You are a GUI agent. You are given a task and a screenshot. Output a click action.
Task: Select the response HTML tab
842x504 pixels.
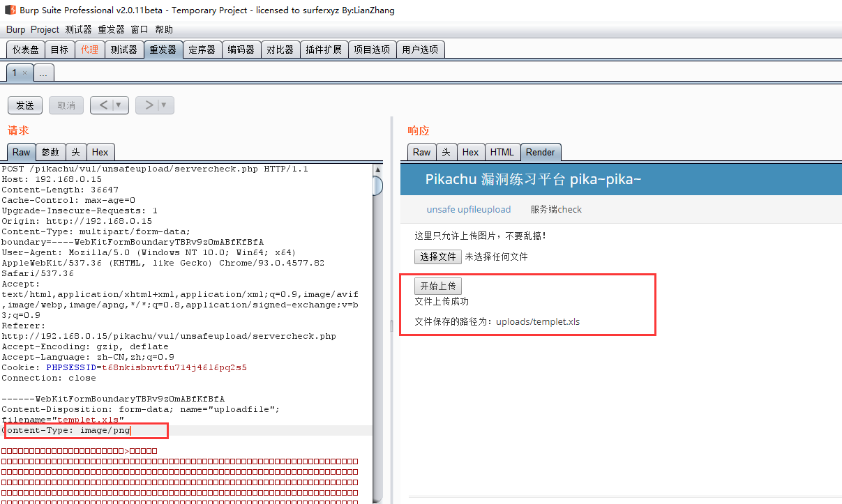502,152
